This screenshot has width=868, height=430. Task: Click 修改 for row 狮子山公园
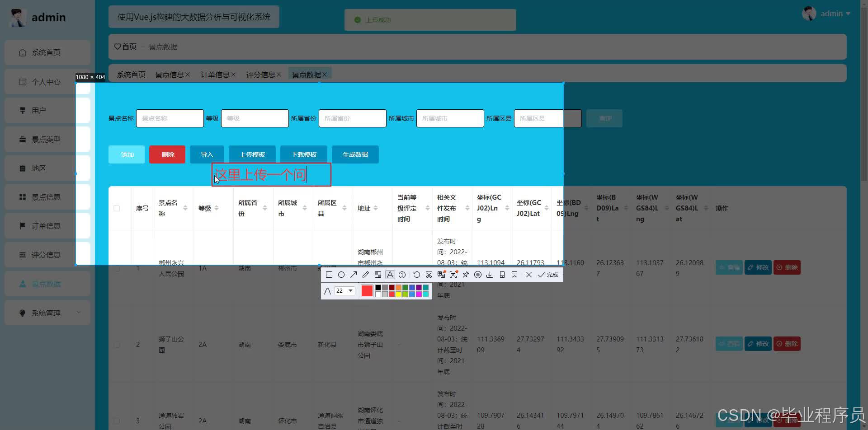[758, 344]
